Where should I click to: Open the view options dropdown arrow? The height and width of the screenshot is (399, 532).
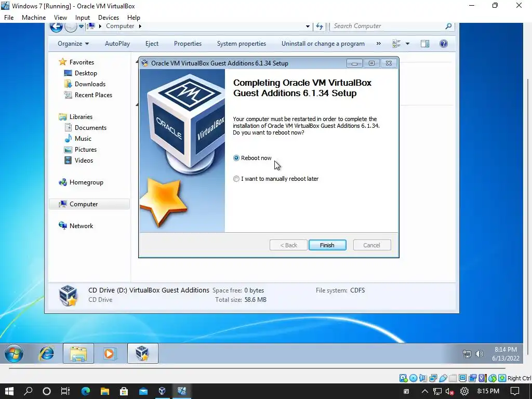pyautogui.click(x=407, y=44)
